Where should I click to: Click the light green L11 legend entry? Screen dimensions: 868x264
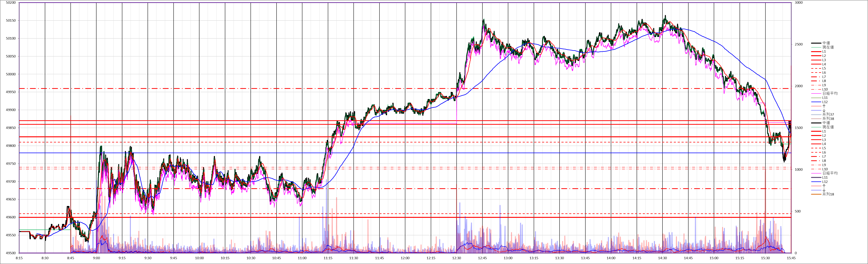825,98
